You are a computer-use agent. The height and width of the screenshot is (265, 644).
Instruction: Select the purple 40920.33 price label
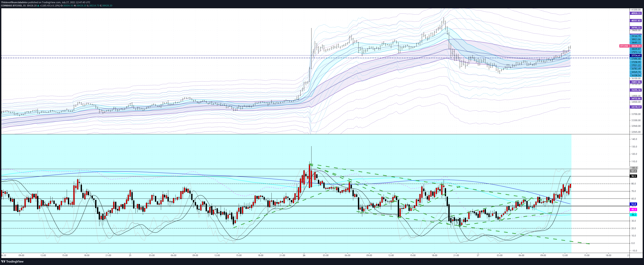pos(636,13)
